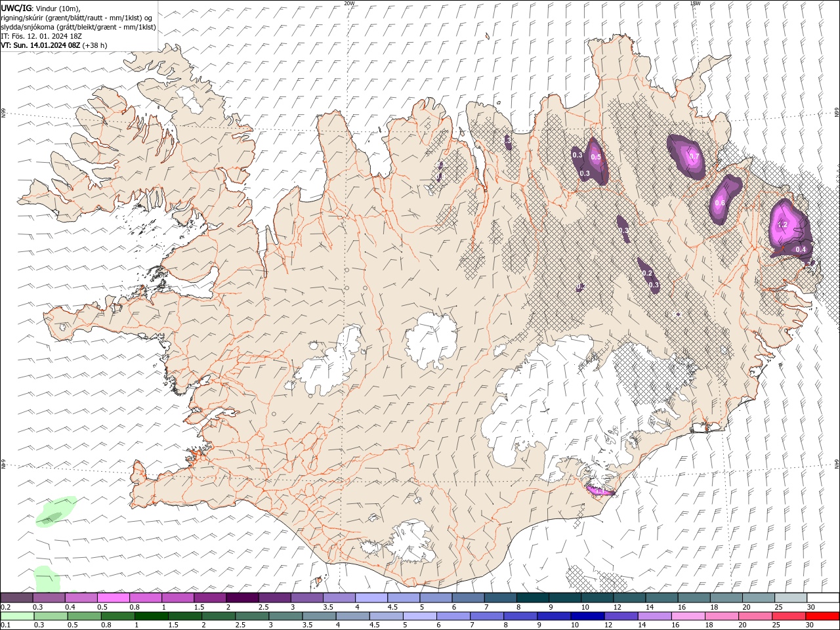Click the 30 label under the top legend
Screen dimensions: 840x630
pos(810,607)
